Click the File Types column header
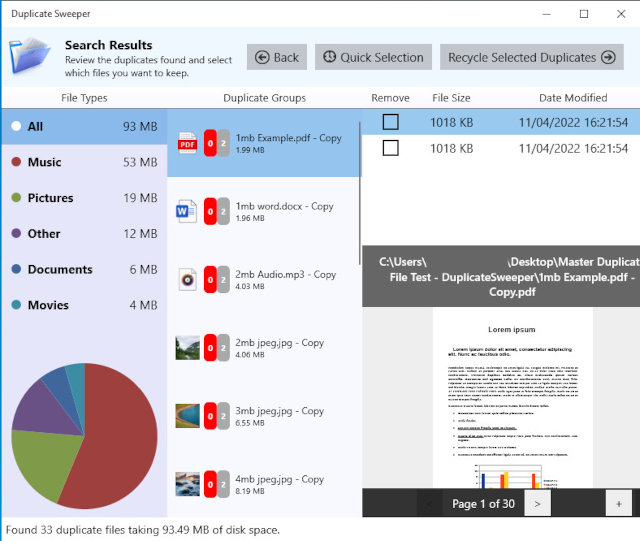Screen dimensions: 640x541 pos(84,98)
